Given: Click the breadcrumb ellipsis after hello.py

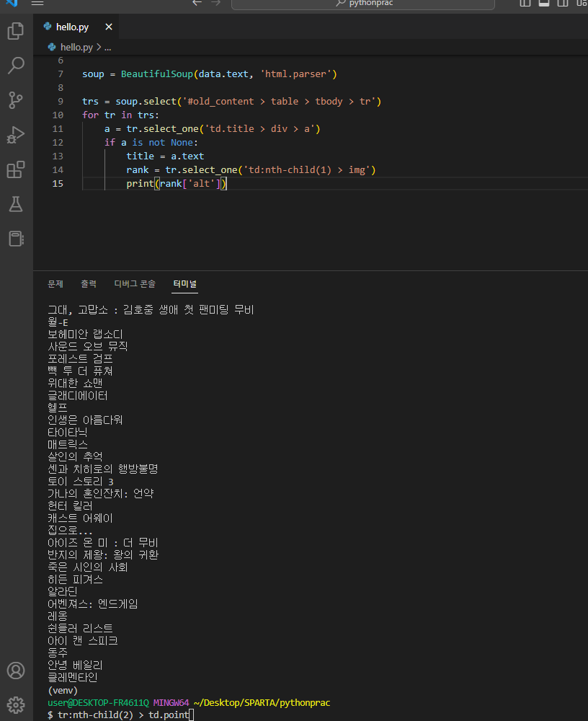Looking at the screenshot, I should [x=107, y=48].
